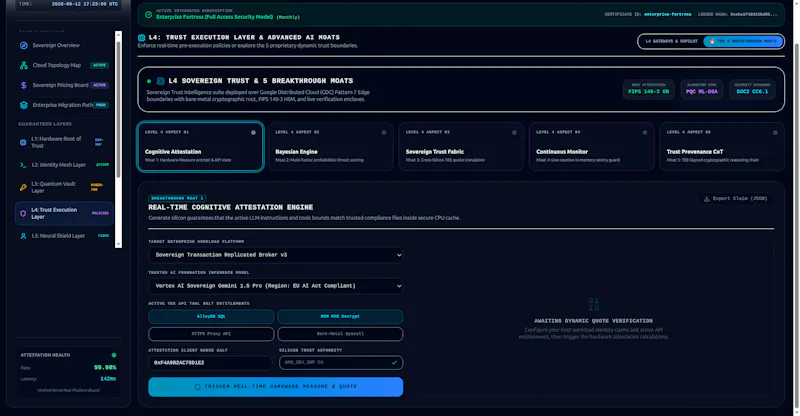
Task: Navigate to L1: Hardware Root of Trust
Action: coord(64,142)
